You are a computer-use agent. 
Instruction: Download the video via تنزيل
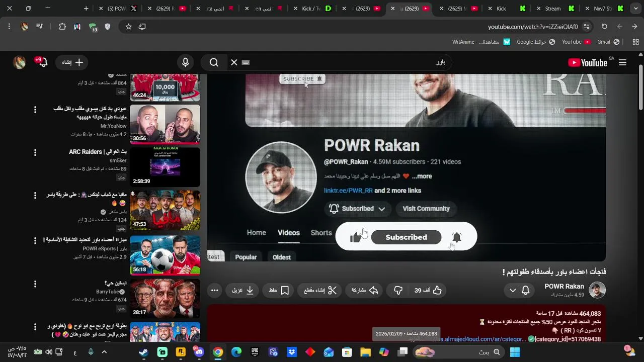243,290
